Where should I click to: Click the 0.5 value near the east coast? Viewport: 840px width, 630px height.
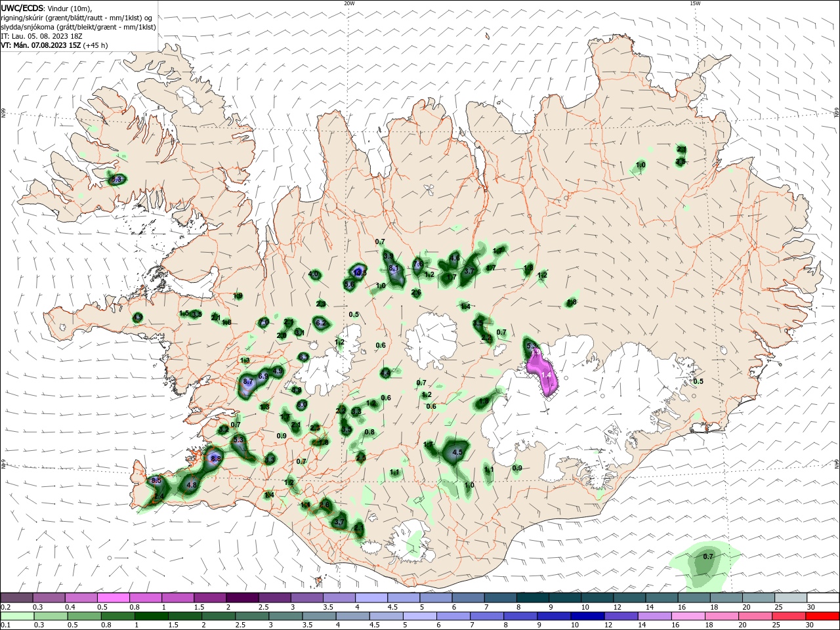point(698,381)
